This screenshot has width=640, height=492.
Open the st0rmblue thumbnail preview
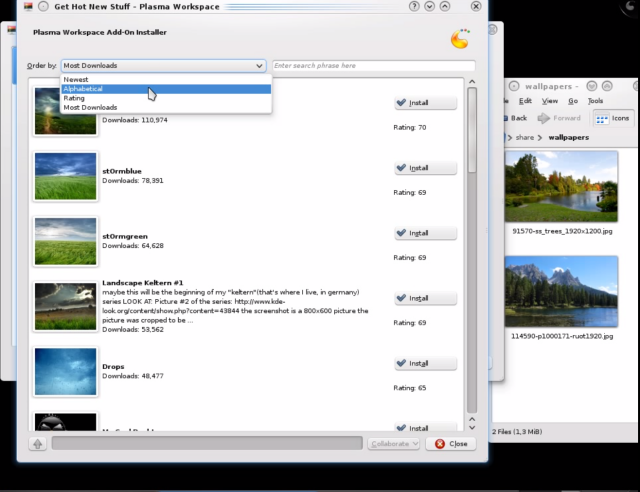(65, 176)
